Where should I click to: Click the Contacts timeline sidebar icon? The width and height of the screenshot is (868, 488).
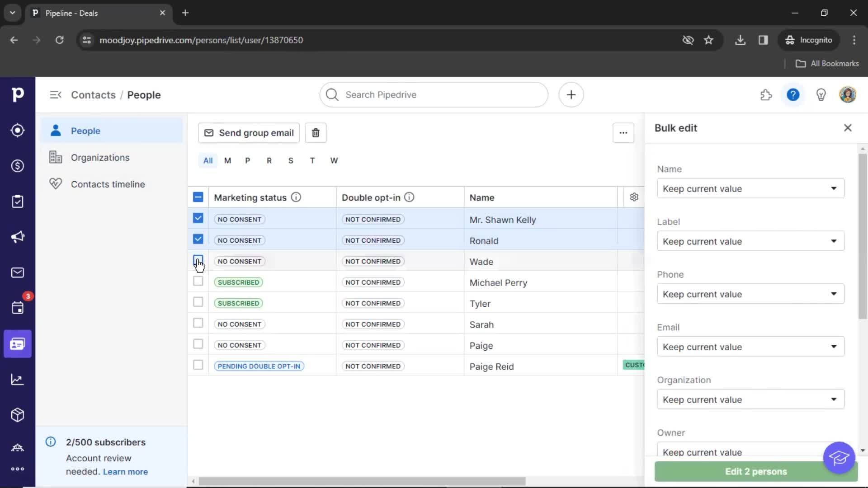point(55,183)
